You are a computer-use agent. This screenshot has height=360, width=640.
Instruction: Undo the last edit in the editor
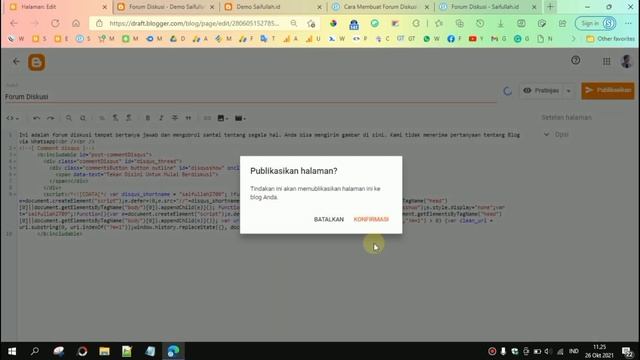coord(36,118)
